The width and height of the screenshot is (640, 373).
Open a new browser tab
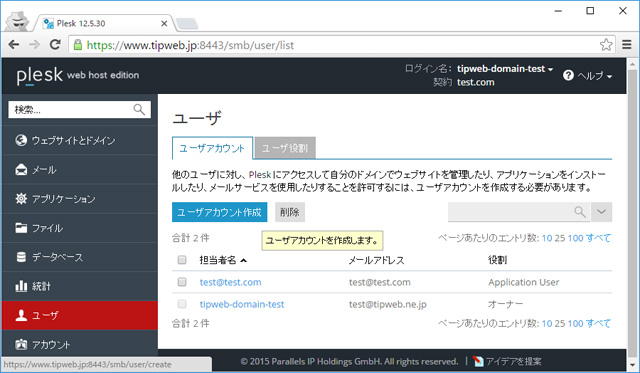(187, 24)
